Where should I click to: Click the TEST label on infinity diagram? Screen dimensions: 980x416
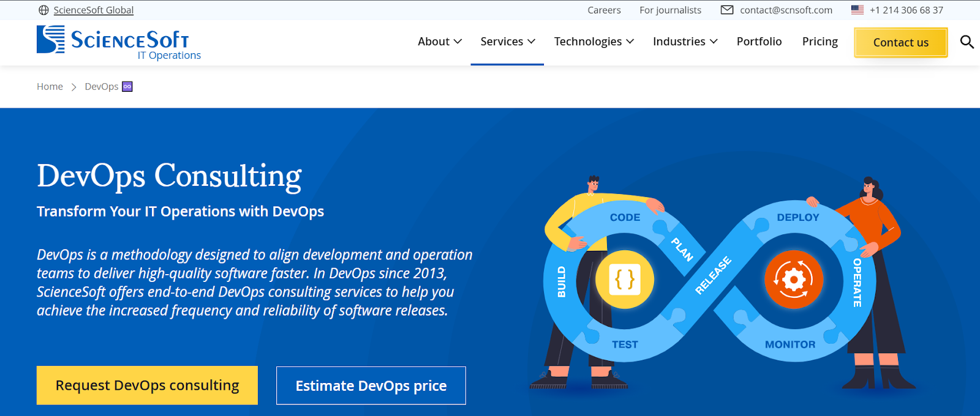(625, 344)
